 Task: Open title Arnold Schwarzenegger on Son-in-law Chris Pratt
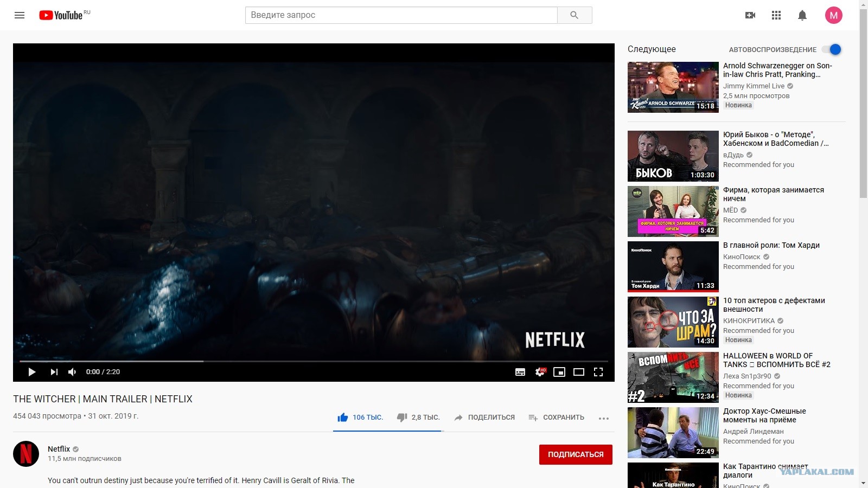777,70
